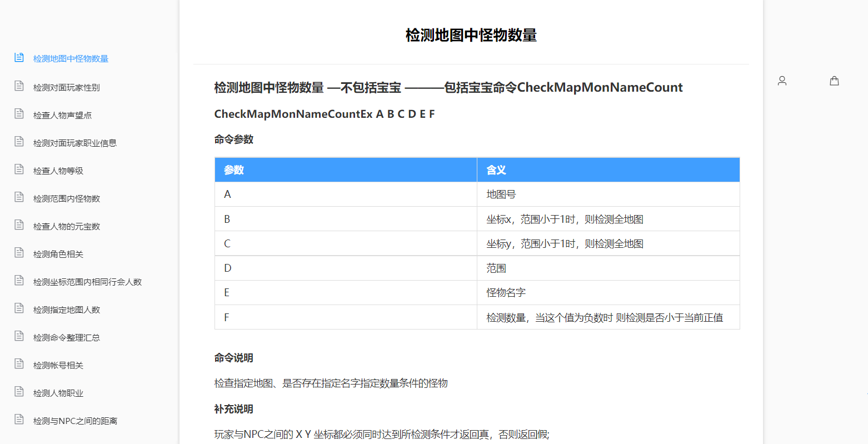Image resolution: width=868 pixels, height=444 pixels.
Task: Click the page title 检测地图中怪物数量
Action: pos(471,35)
